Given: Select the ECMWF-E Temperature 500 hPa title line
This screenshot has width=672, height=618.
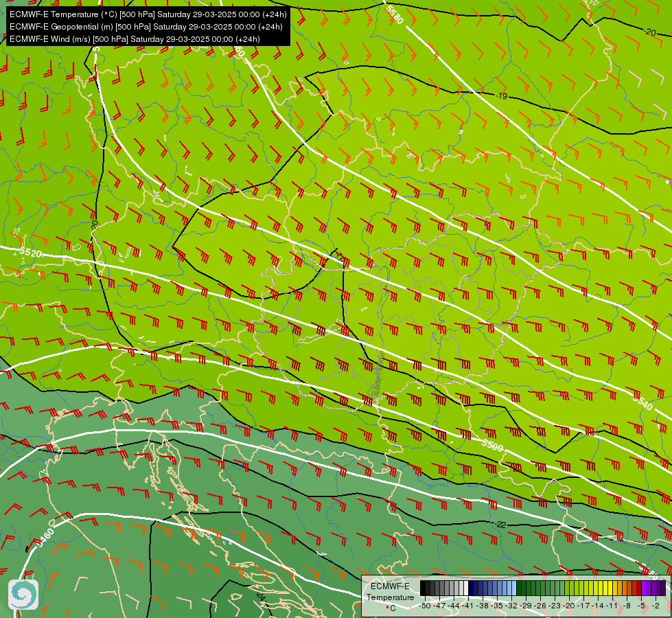Looking at the screenshot, I should pos(148,14).
